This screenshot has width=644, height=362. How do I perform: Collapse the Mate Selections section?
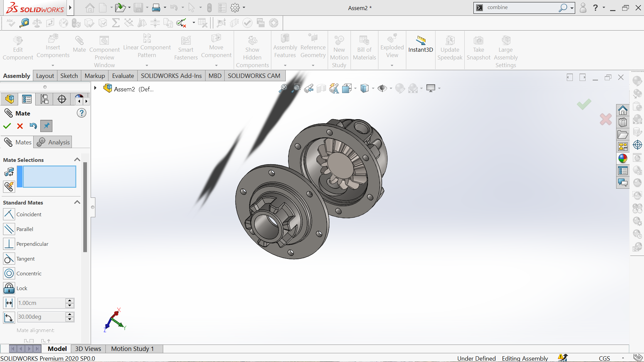point(77,160)
